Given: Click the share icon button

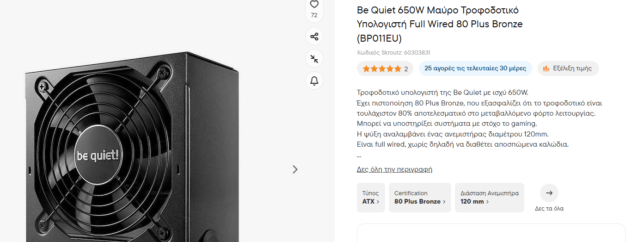Looking at the screenshot, I should [x=314, y=37].
